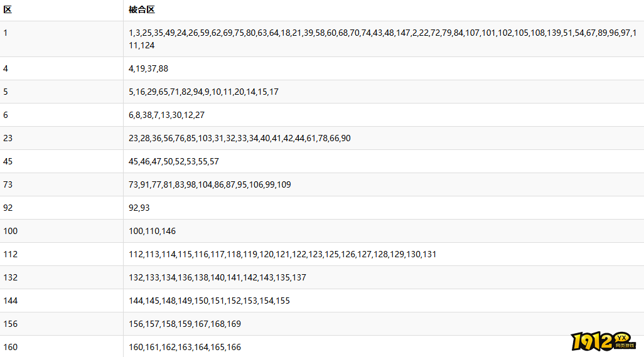Click the zone 100 row cell
The width and height of the screenshot is (644, 357).
(62, 231)
